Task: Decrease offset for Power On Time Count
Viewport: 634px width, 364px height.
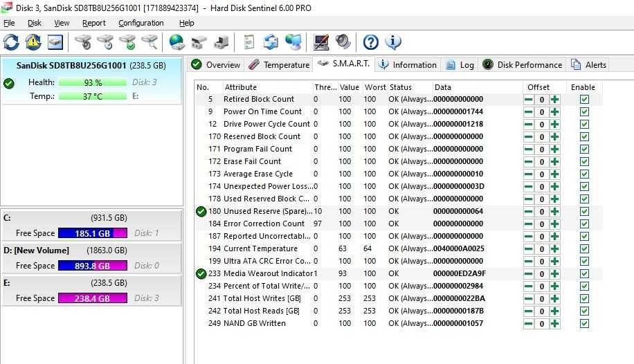Action: (x=529, y=112)
